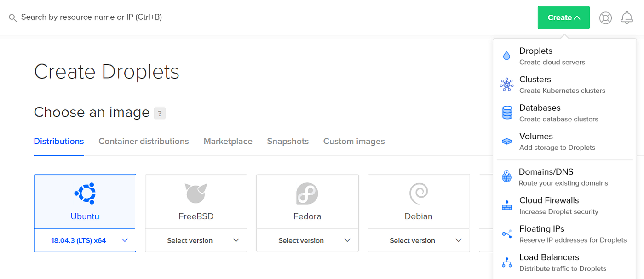Viewport: 644px width, 279px height.
Task: Open the Ubuntu 18.04.3 version dropdown
Action: point(85,240)
